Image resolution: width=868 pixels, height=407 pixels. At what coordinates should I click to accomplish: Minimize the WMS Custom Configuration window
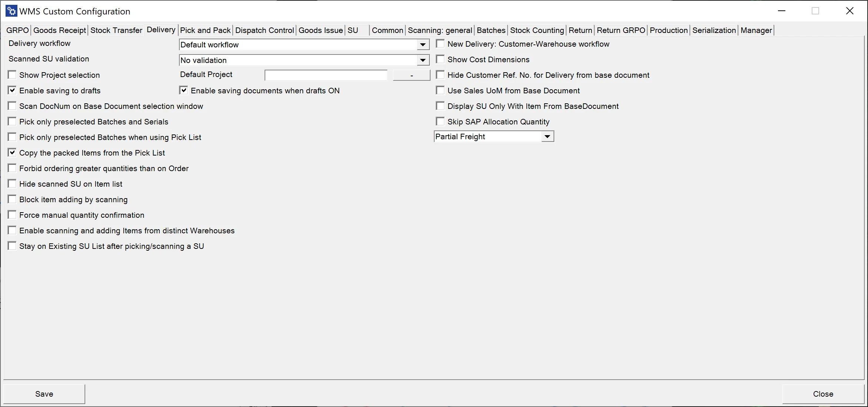[782, 11]
